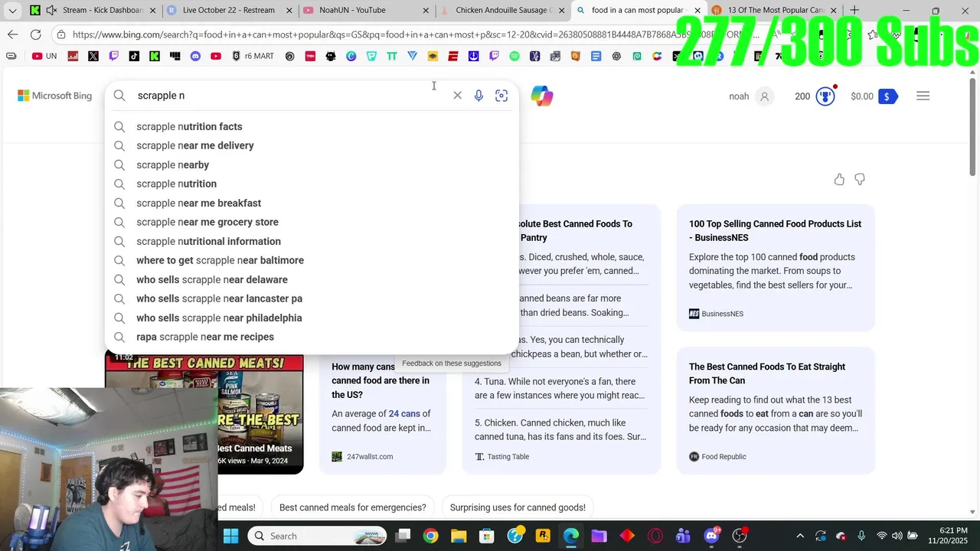Screen dimensions: 980x551
Task: Select suggestion scrapple nutrition facts
Action: tap(312, 126)
